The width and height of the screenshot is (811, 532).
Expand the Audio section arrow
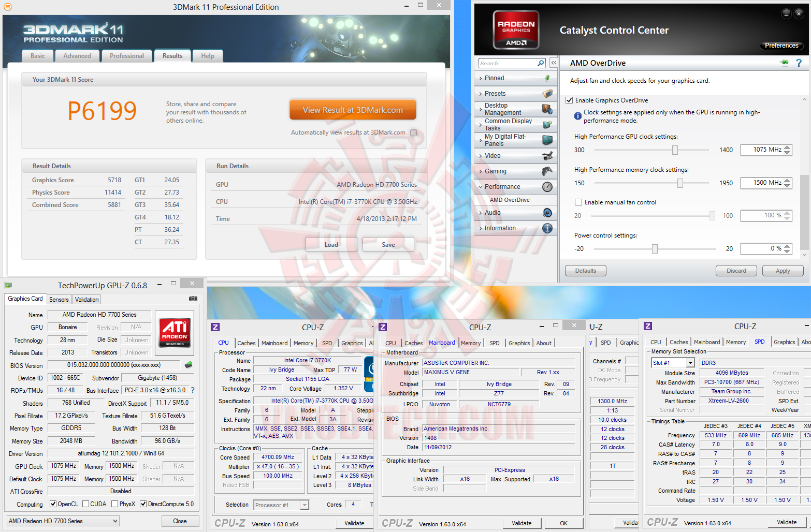click(481, 213)
